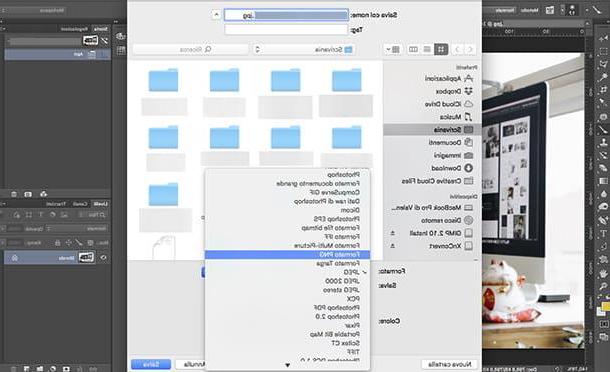Select the Eraser tool
This screenshot has width=610, height=372.
pos(603,169)
